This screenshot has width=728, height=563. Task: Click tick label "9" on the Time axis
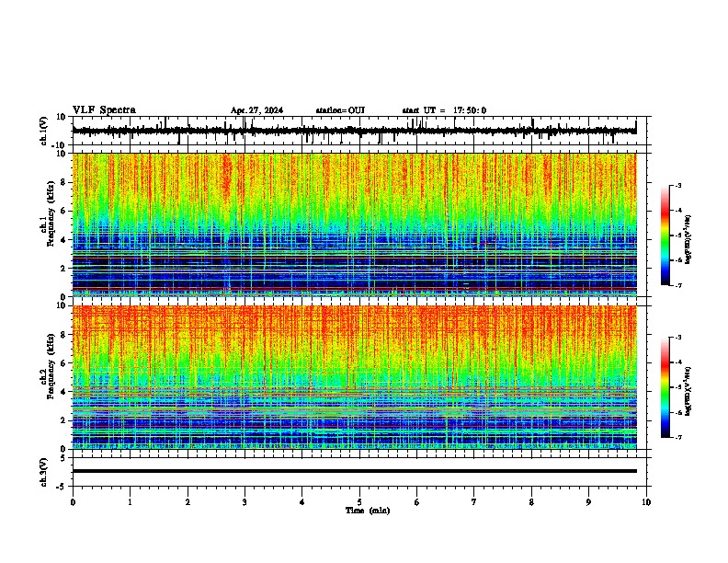point(588,502)
